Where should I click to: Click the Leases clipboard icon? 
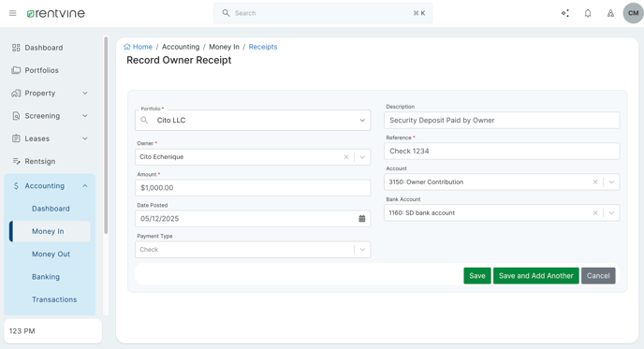pyautogui.click(x=16, y=138)
